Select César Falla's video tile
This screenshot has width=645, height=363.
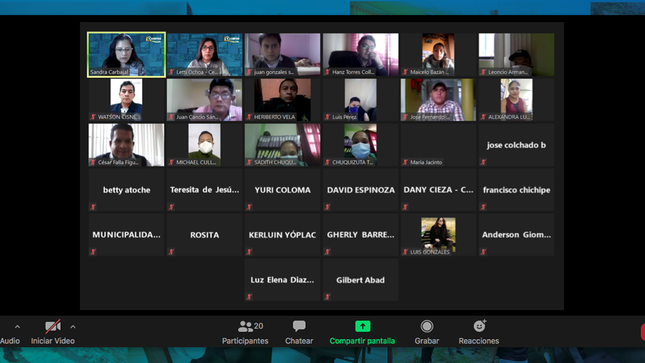coord(126,145)
